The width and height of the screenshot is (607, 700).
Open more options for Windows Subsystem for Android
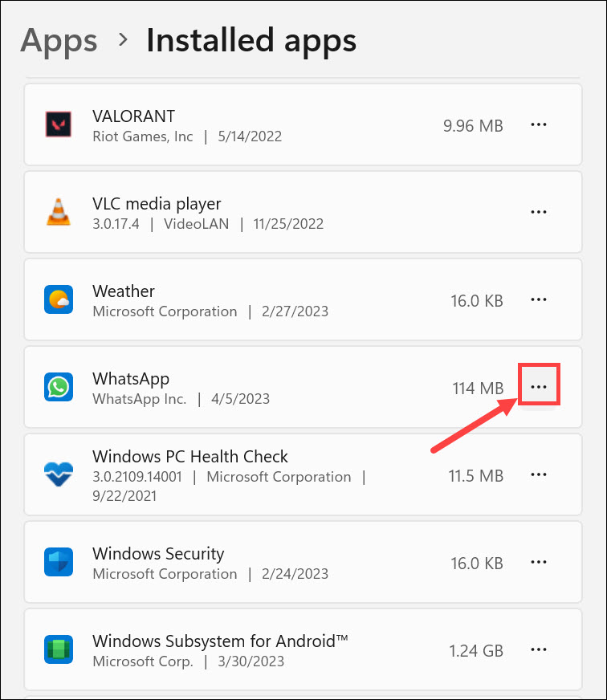pyautogui.click(x=539, y=649)
